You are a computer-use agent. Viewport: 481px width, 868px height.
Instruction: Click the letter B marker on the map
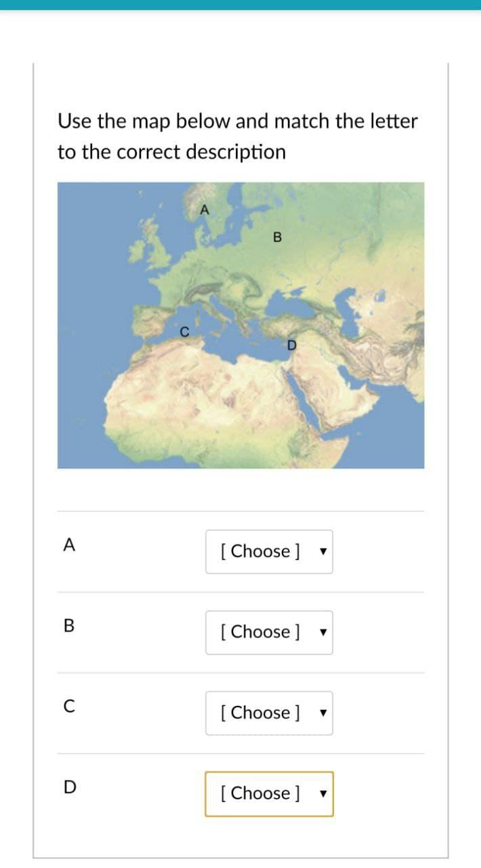pyautogui.click(x=276, y=238)
